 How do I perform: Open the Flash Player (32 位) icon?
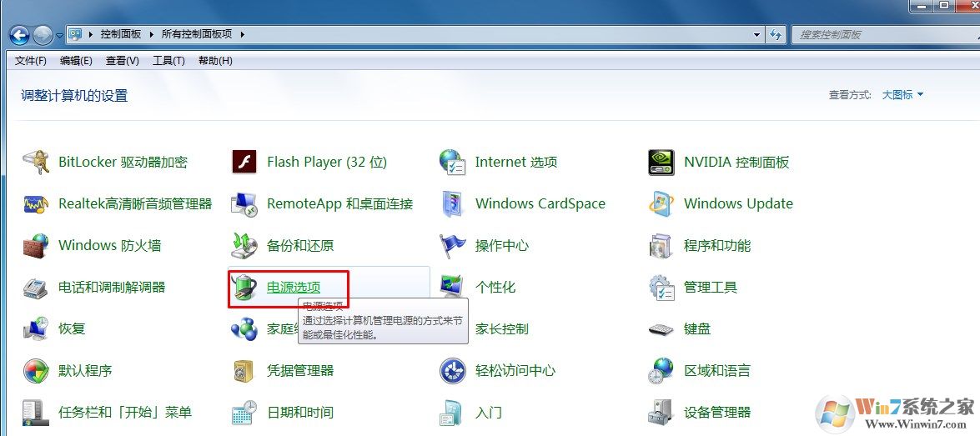(244, 163)
